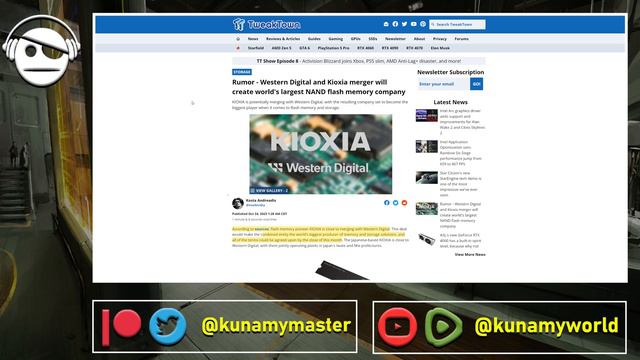
Task: Open the Gaming menu
Action: [336, 39]
